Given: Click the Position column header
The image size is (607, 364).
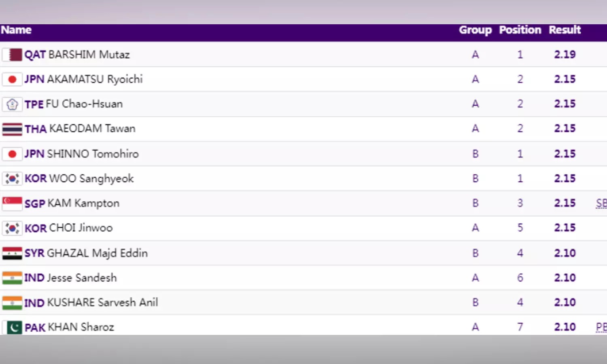Looking at the screenshot, I should 520,30.
